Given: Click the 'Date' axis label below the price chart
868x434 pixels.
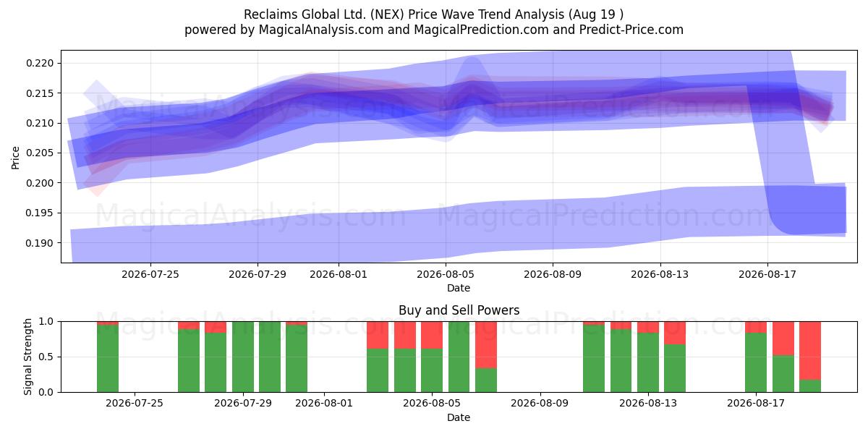Looking at the screenshot, I should [x=459, y=288].
